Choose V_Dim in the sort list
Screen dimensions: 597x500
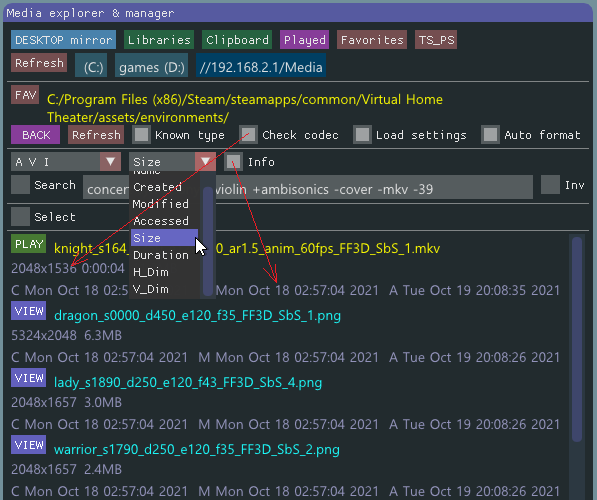click(x=164, y=289)
